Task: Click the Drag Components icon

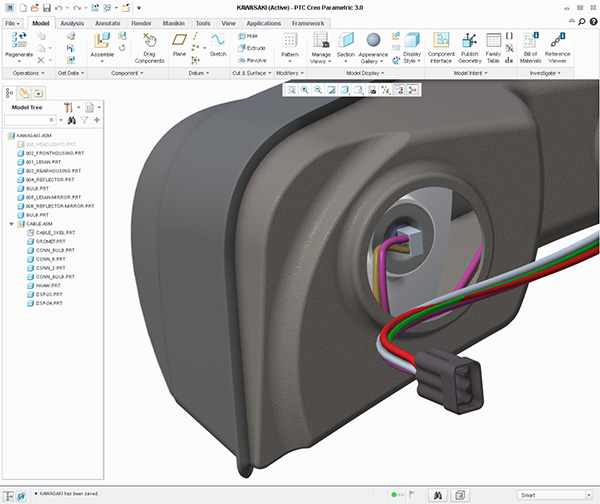Action: (x=149, y=41)
